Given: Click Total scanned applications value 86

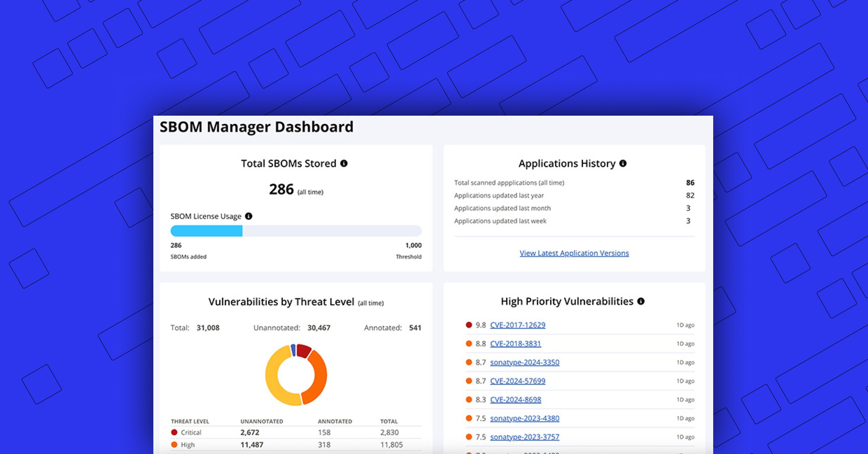Looking at the screenshot, I should tap(690, 183).
